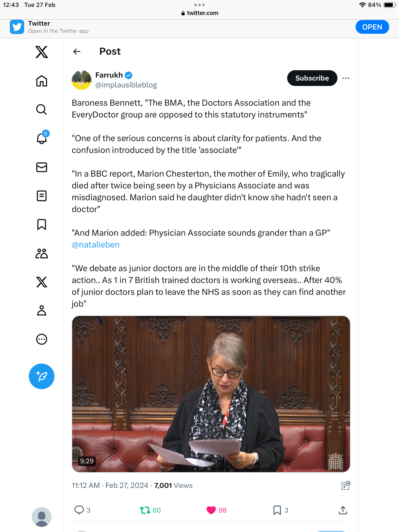Subscribe to Farrukh
The width and height of the screenshot is (399, 532).
click(x=312, y=78)
